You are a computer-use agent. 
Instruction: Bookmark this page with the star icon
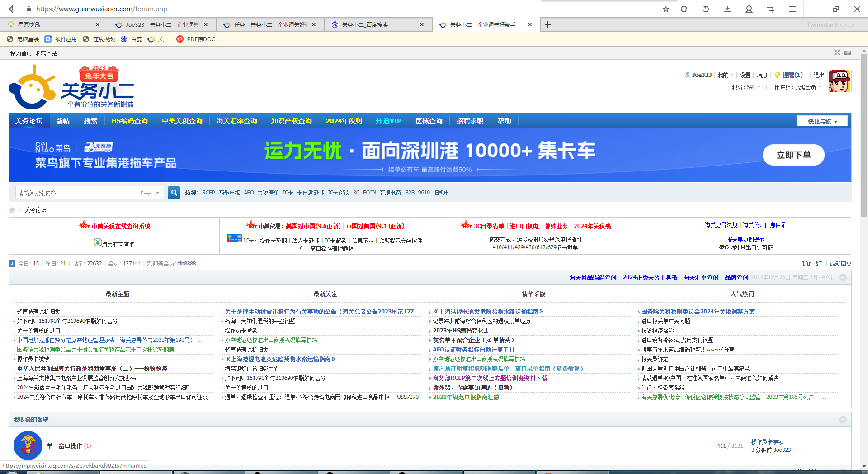[x=666, y=9]
